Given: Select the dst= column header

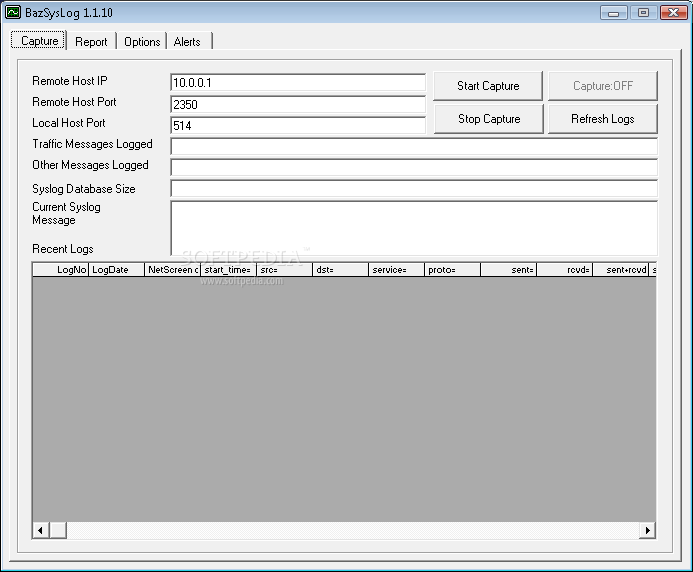Looking at the screenshot, I should tap(341, 270).
